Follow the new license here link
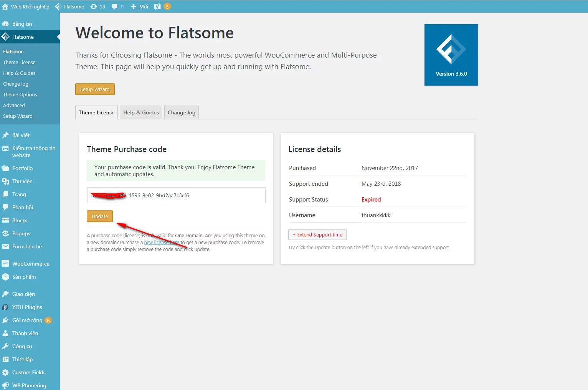The height and width of the screenshot is (390, 588). 162,243
